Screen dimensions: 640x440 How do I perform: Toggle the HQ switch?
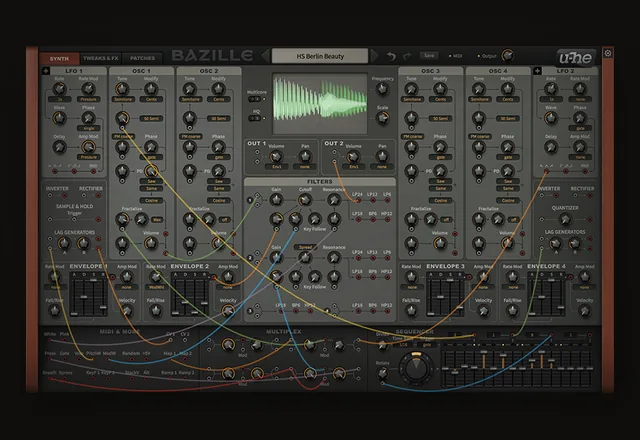click(x=257, y=118)
